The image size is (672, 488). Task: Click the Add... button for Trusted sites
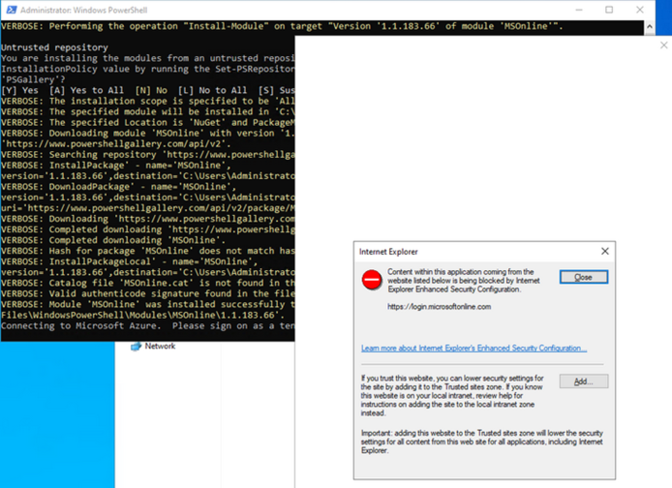(583, 381)
